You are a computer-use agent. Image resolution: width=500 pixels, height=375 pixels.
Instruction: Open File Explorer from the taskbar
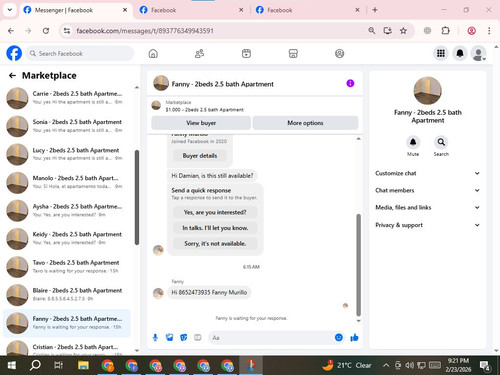[83, 365]
